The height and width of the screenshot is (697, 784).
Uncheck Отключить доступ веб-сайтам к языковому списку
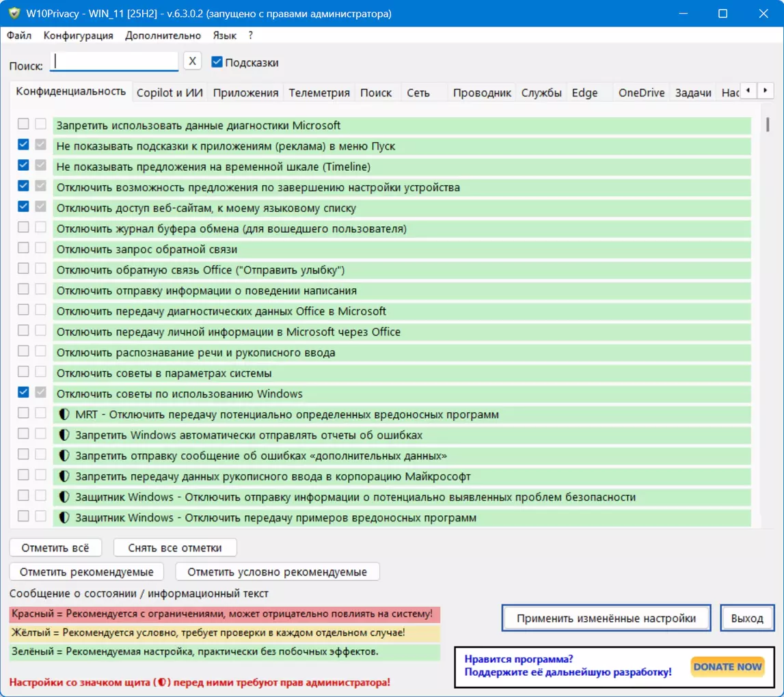click(x=23, y=206)
